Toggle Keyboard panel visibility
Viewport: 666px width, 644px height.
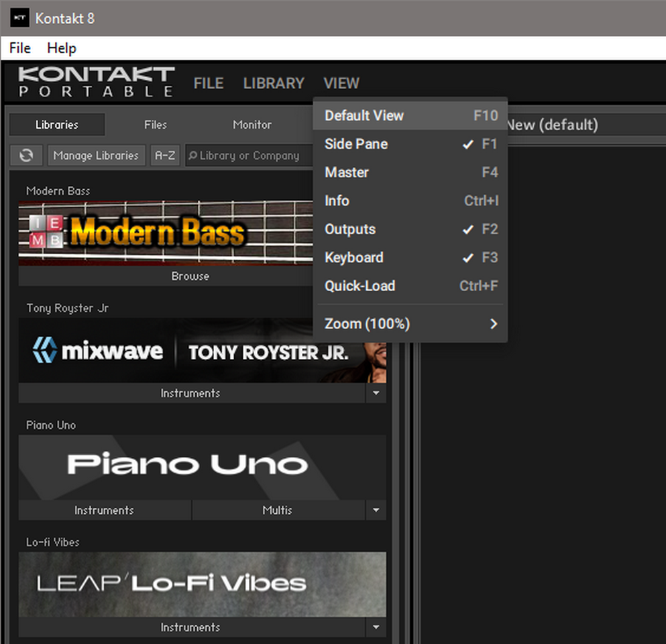tap(410, 258)
